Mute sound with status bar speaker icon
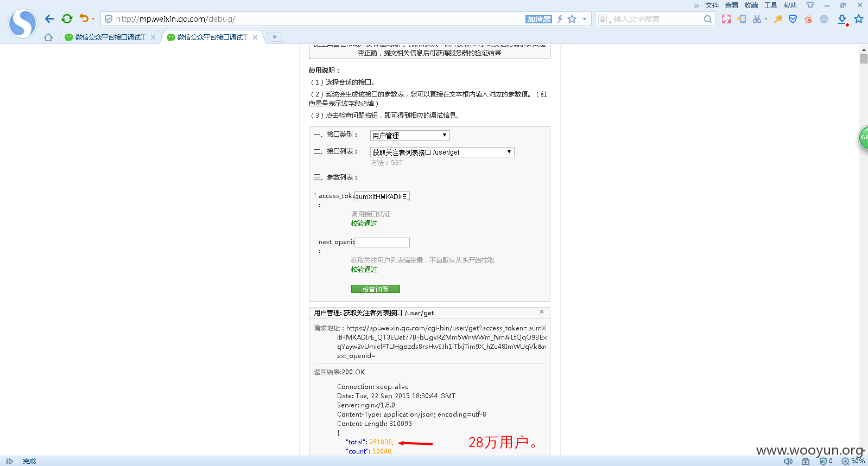 (x=788, y=461)
